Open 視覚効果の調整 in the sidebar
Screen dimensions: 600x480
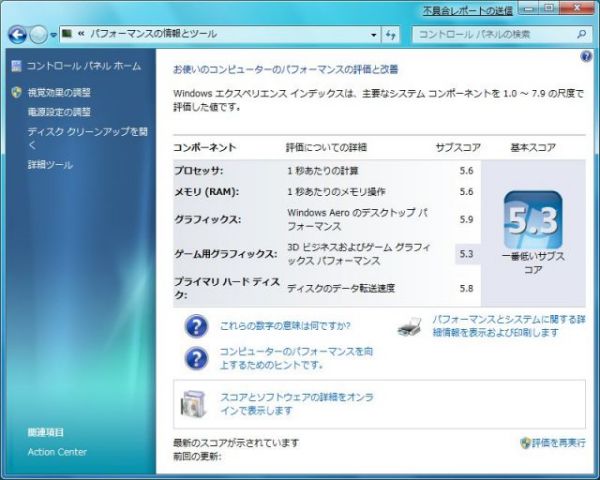[59, 93]
